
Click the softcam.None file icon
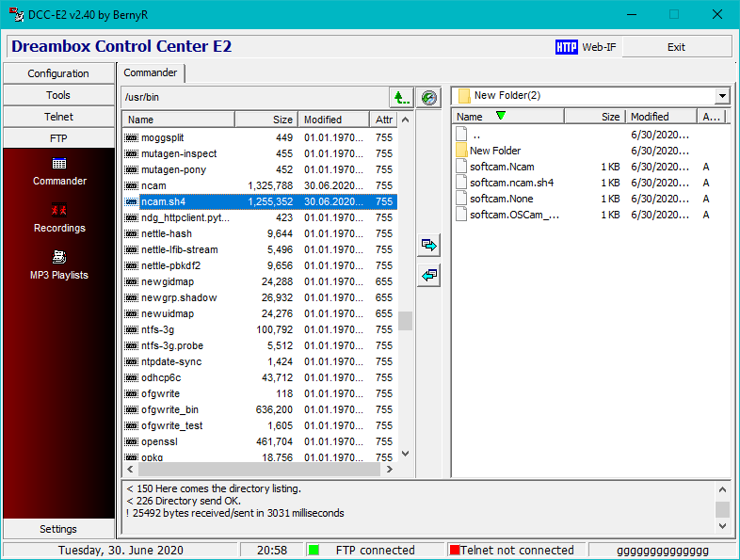pos(461,199)
